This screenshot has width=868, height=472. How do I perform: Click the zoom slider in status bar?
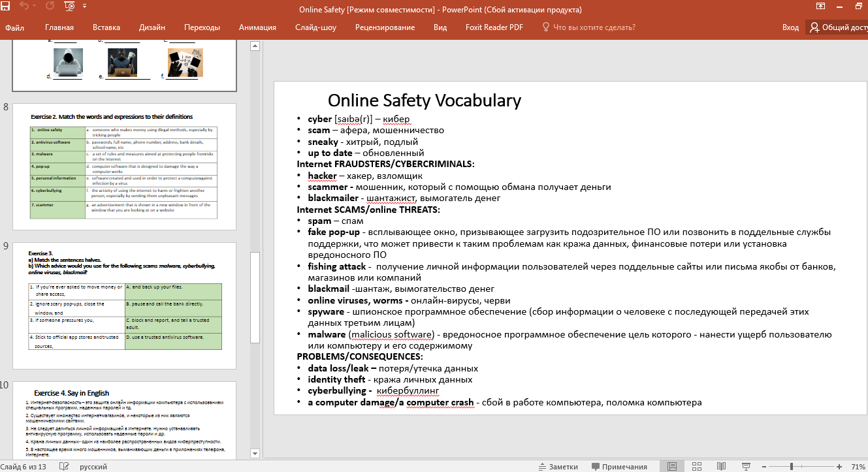792,466
